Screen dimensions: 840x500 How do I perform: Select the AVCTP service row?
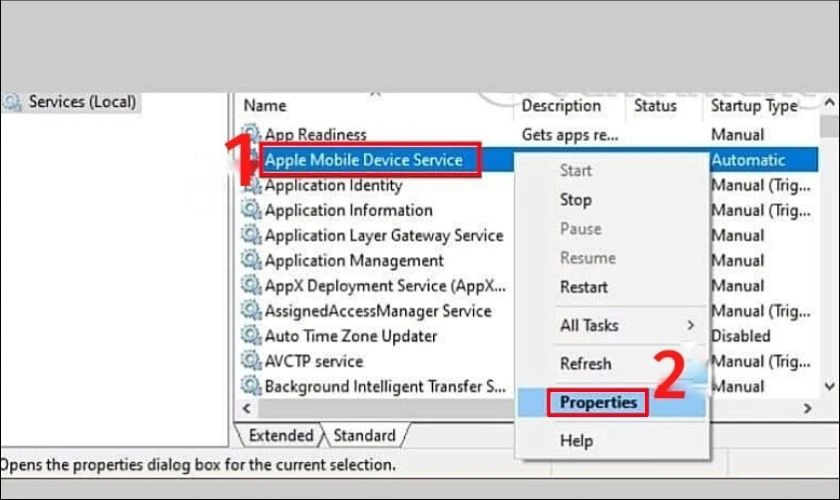(314, 361)
